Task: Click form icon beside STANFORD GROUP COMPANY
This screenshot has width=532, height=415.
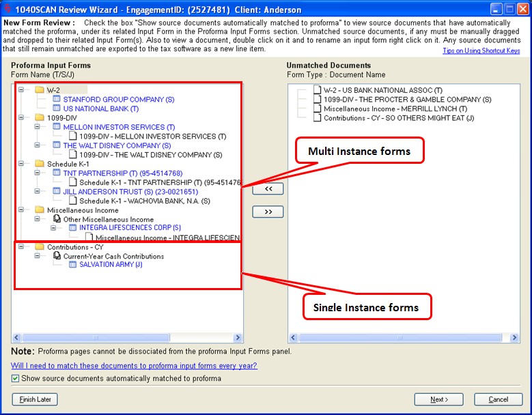Action: (x=56, y=99)
